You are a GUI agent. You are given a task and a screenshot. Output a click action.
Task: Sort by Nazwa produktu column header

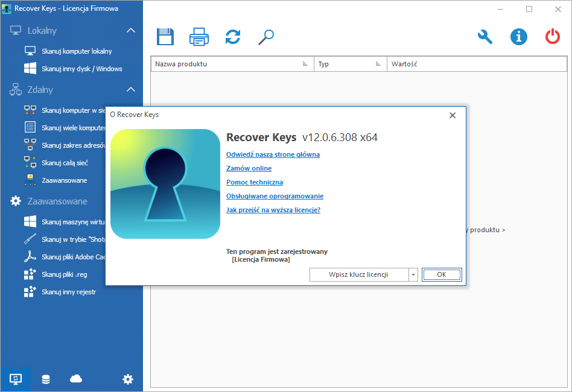tap(232, 64)
